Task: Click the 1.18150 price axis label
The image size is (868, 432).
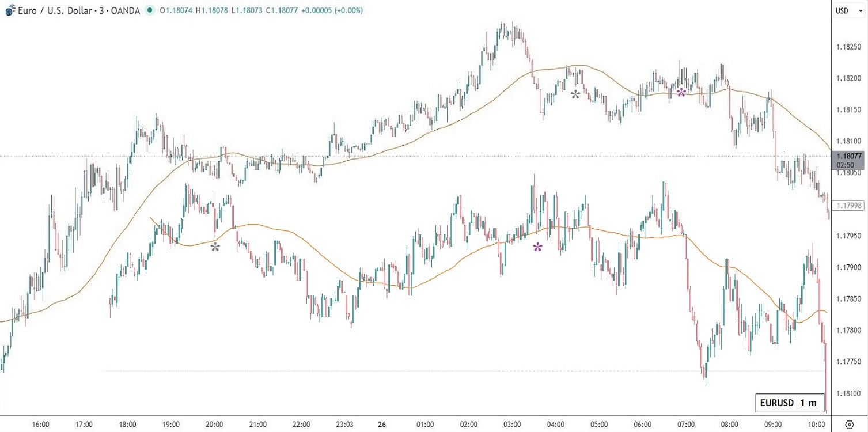Action: pyautogui.click(x=847, y=110)
